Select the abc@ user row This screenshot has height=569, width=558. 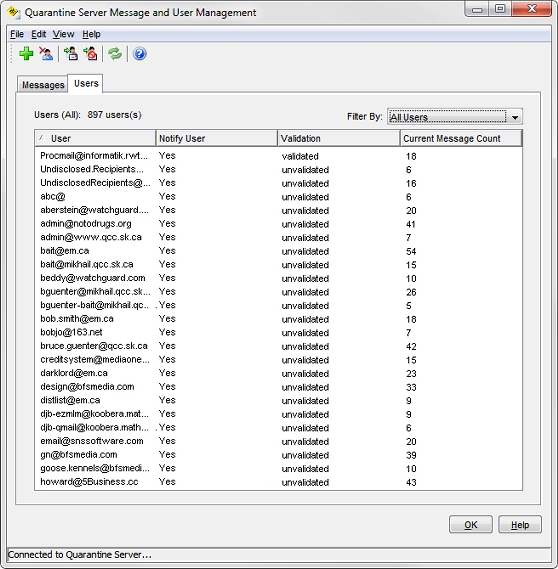click(x=279, y=197)
